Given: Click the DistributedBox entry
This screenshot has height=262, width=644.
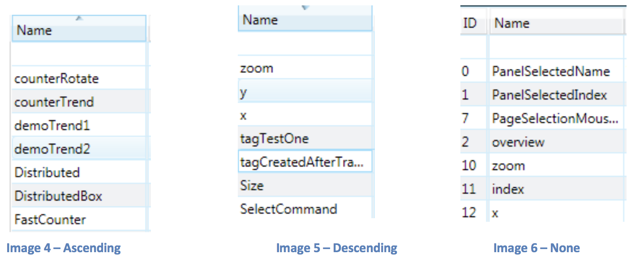Looking at the screenshot, I should (x=58, y=196).
